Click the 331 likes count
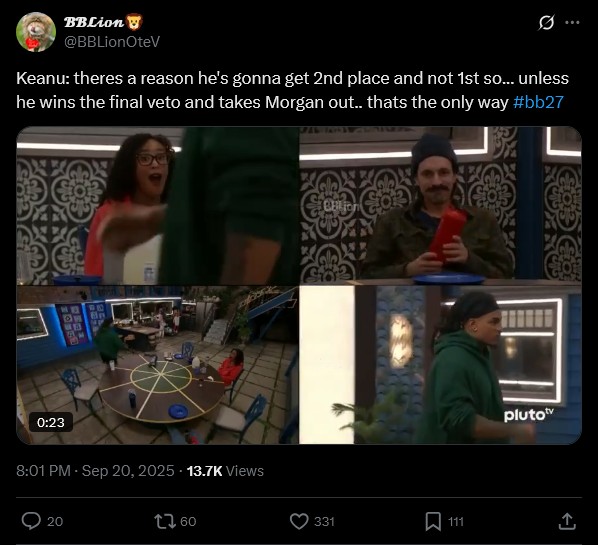598x545 pixels. tap(324, 521)
